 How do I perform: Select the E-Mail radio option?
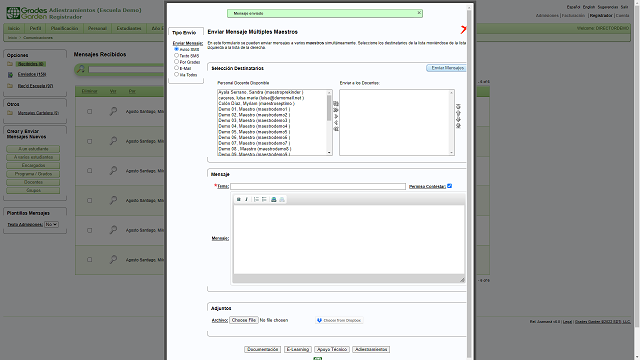tap(176, 68)
